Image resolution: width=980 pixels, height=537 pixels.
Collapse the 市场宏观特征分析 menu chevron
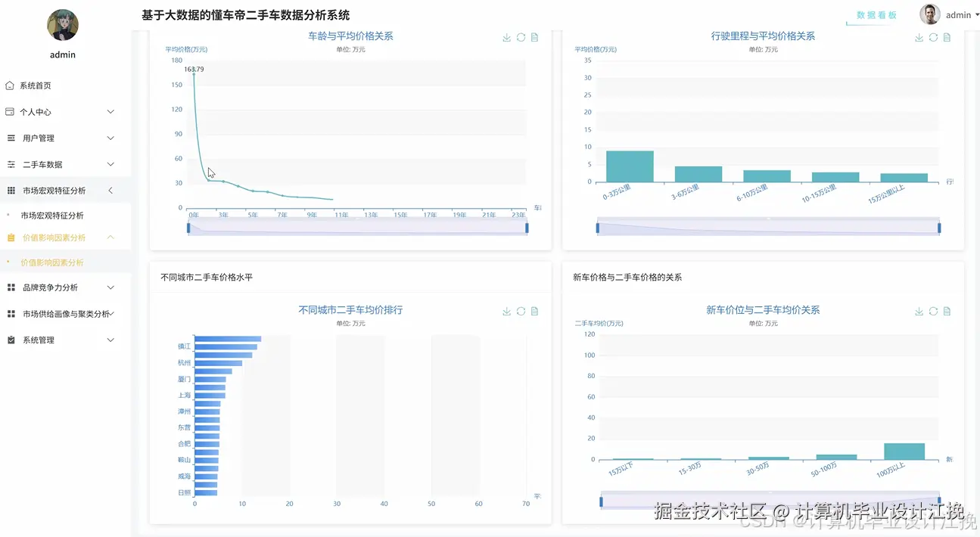110,191
